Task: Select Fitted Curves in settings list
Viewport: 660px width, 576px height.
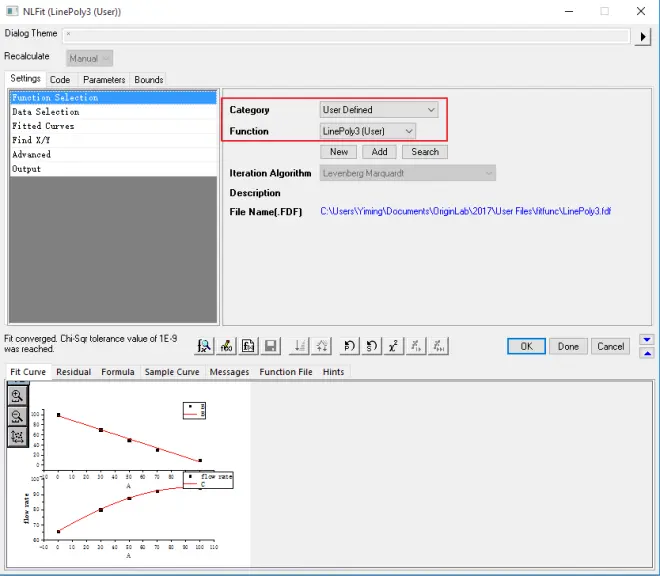Action: coord(113,126)
